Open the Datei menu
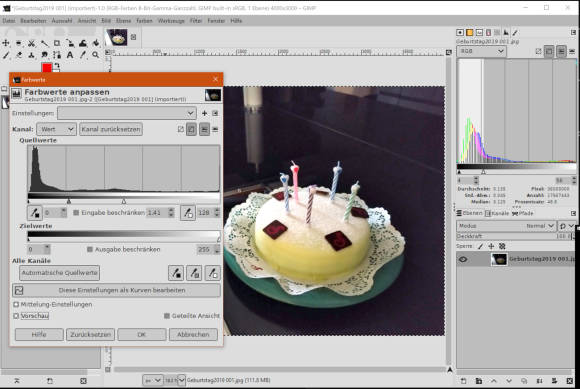This screenshot has height=389, width=580. point(9,21)
